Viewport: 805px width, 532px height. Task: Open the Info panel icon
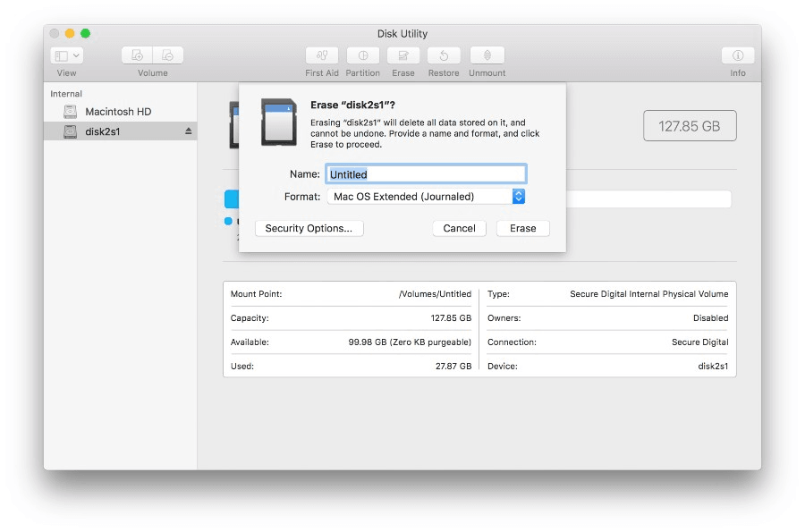coord(738,55)
